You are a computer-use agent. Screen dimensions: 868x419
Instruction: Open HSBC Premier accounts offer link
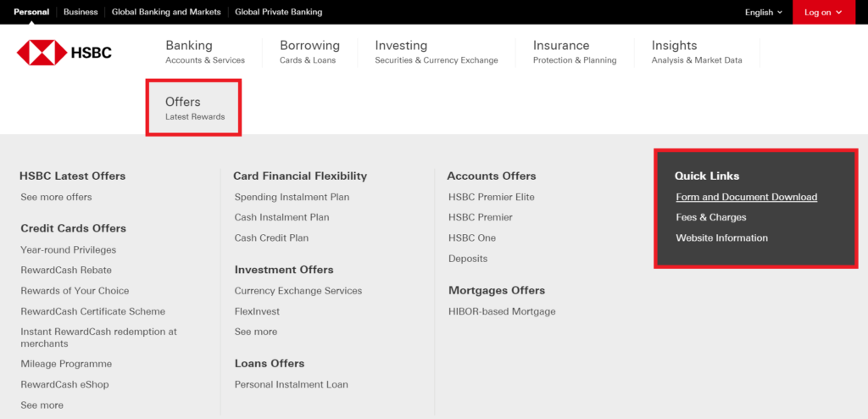click(x=481, y=217)
